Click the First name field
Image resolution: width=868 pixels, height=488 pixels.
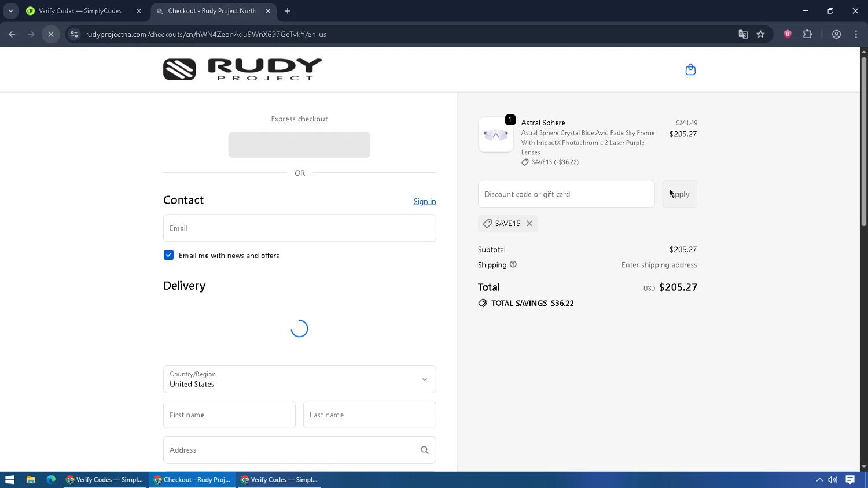(229, 415)
